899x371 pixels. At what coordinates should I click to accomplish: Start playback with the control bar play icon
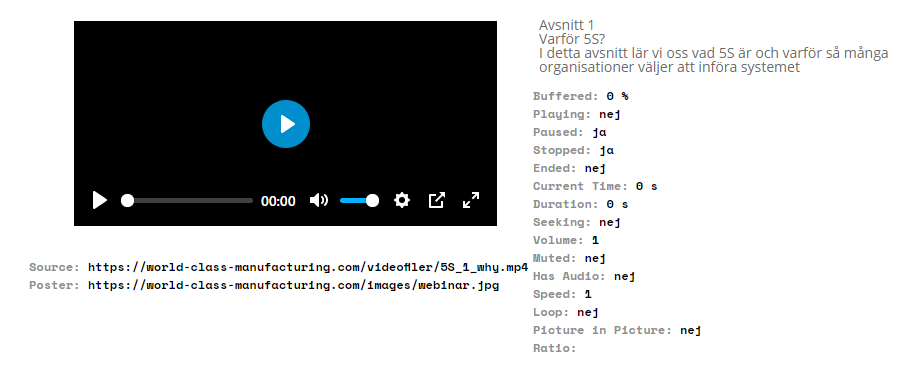coord(100,200)
